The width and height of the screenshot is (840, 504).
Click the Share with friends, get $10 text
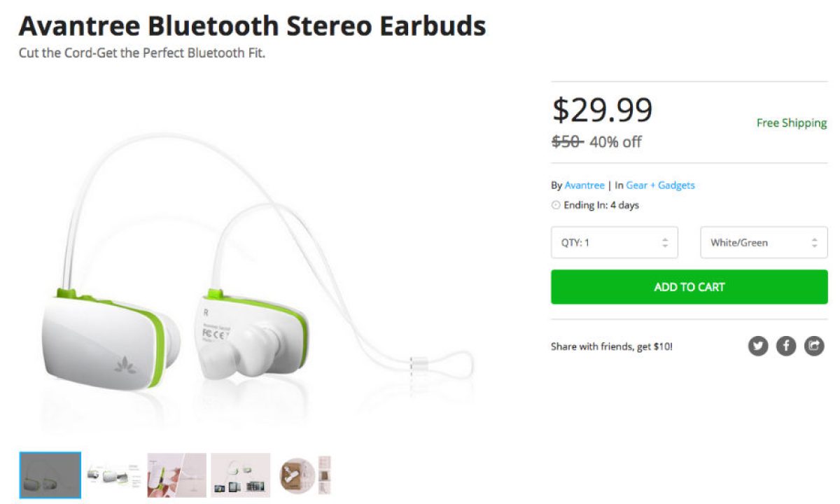tap(612, 346)
